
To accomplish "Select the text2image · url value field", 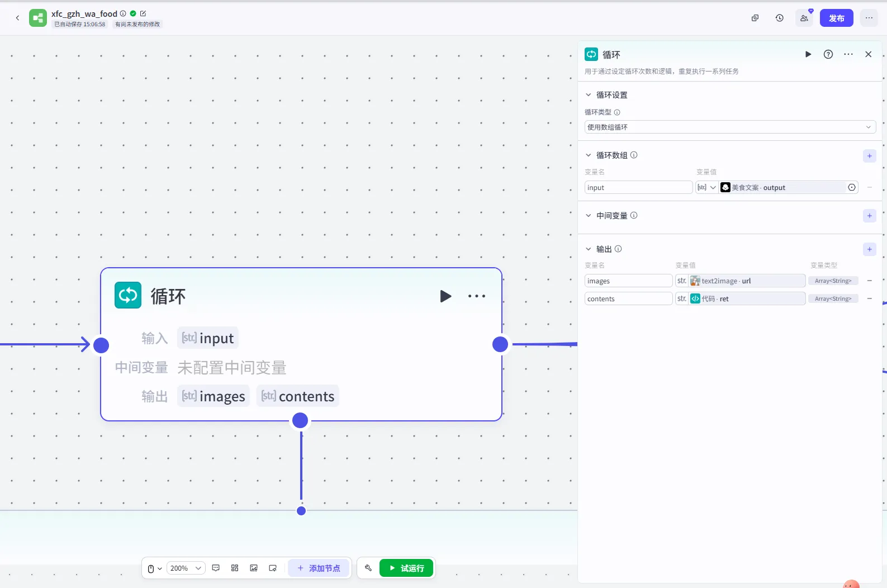I will click(741, 281).
